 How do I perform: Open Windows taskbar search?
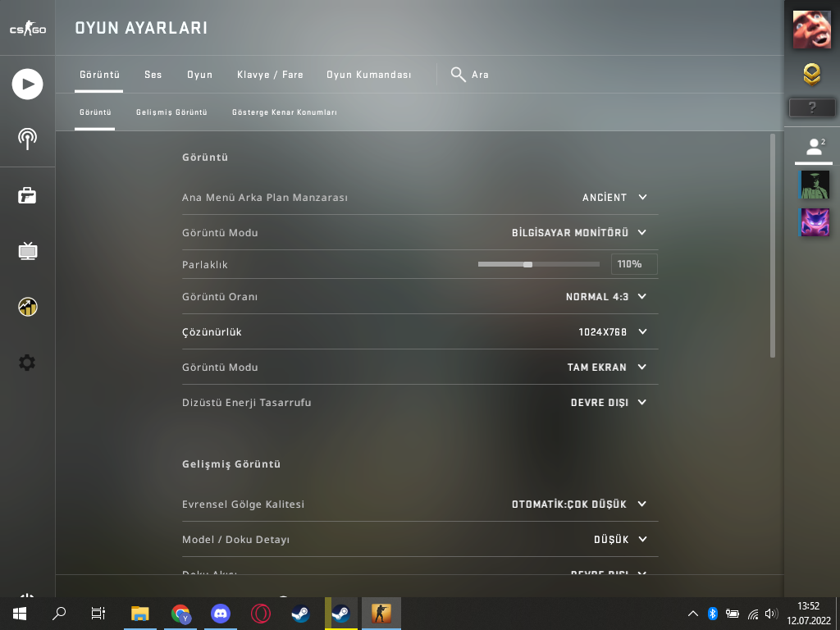[x=59, y=614]
